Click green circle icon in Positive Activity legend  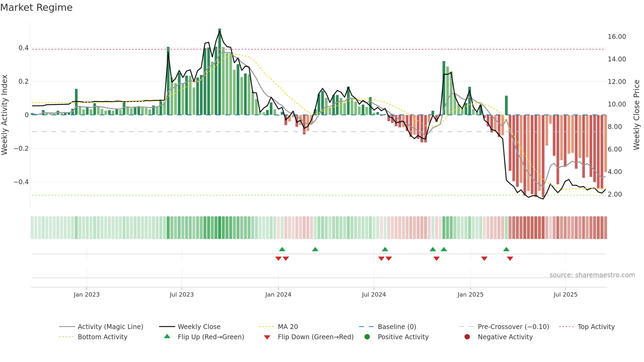point(367,337)
